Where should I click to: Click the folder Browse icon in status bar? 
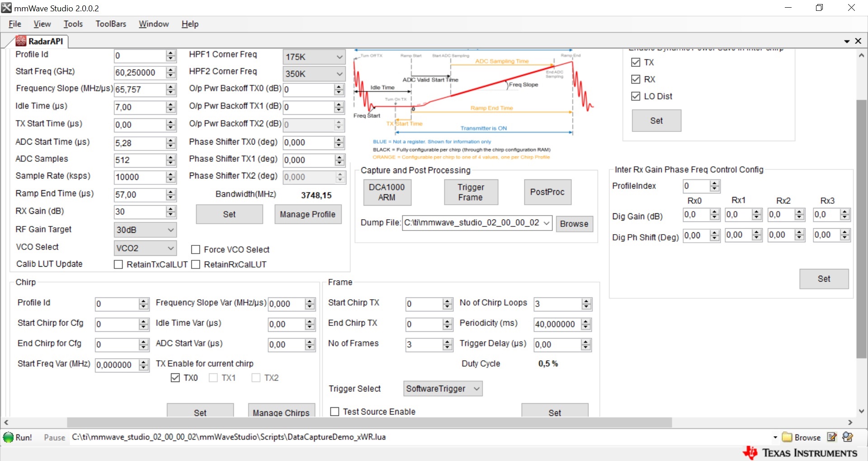pyautogui.click(x=787, y=437)
